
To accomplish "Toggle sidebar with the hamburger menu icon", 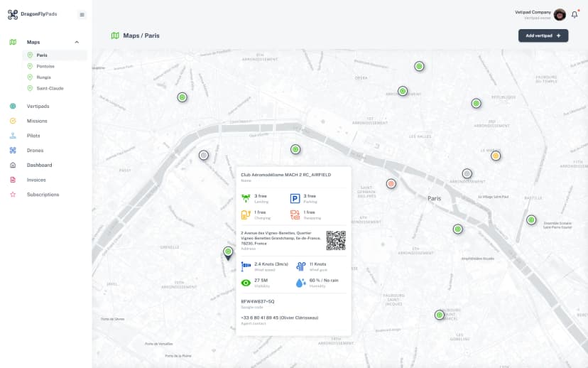I will pyautogui.click(x=82, y=15).
